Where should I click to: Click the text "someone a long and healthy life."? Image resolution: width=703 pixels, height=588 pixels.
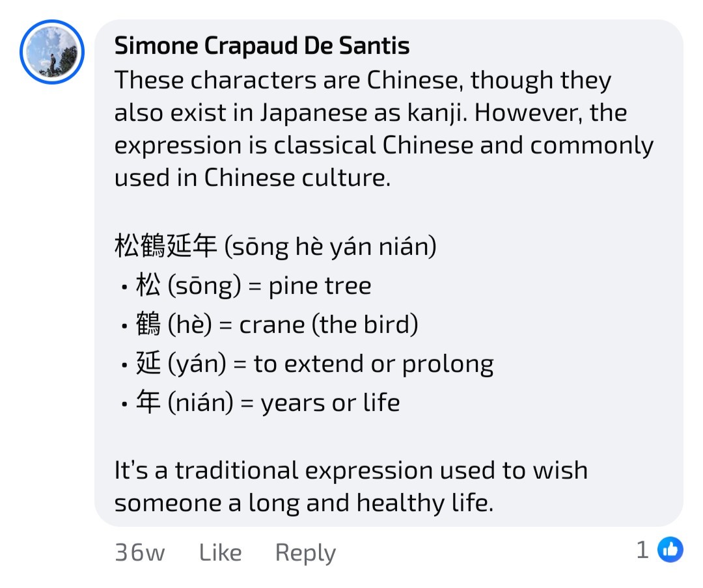[x=304, y=503]
